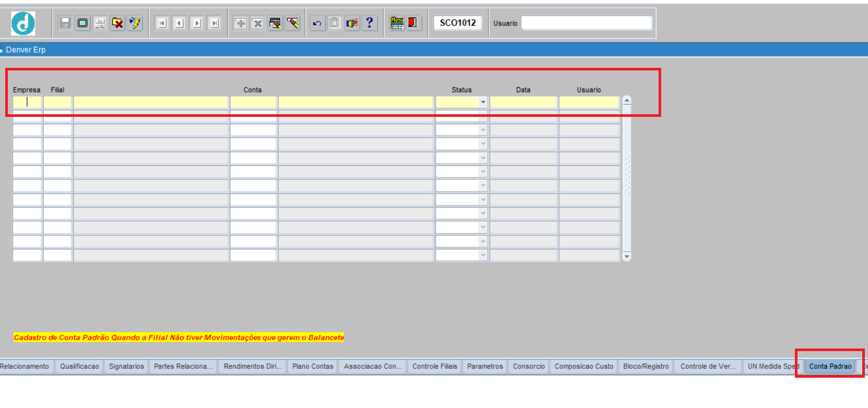Open Status dropdown in the first row
This screenshot has width=868, height=408.
coord(483,102)
